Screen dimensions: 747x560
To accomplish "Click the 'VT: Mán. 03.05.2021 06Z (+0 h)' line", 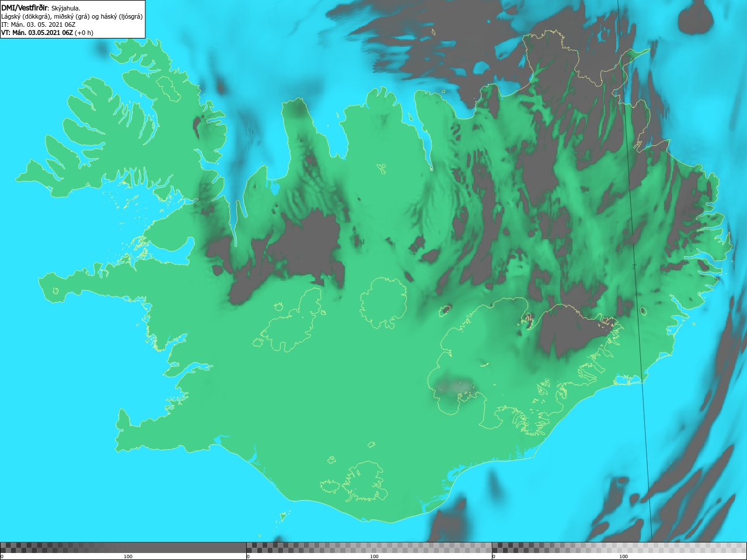I will coord(47,33).
